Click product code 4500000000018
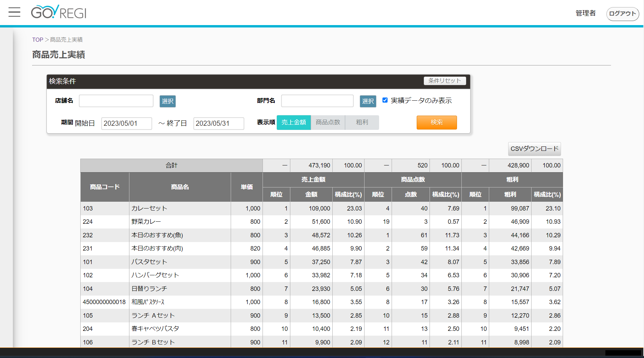The height and width of the screenshot is (358, 644). tap(104, 302)
